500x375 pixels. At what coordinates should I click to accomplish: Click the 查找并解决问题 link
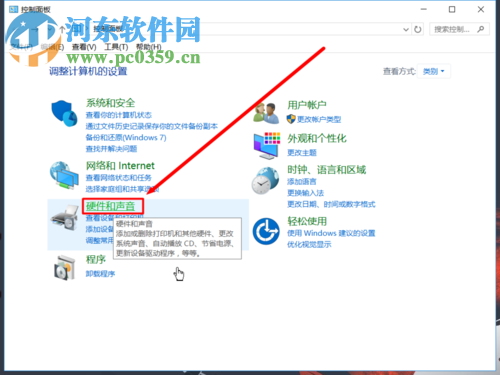(x=111, y=149)
